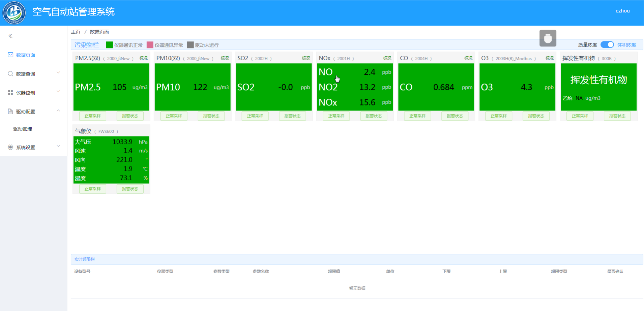The height and width of the screenshot is (311, 644).
Task: Click the application logo in header
Action: click(x=14, y=13)
